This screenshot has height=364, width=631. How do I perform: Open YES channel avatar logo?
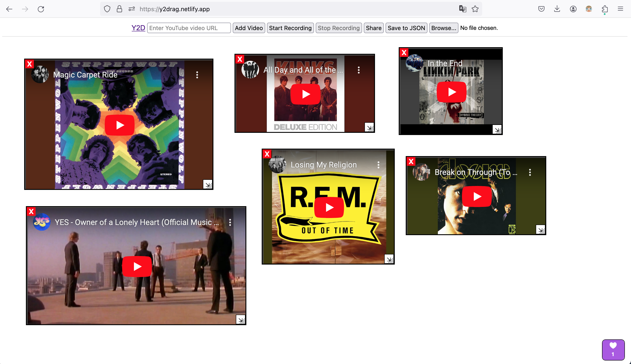(x=42, y=222)
